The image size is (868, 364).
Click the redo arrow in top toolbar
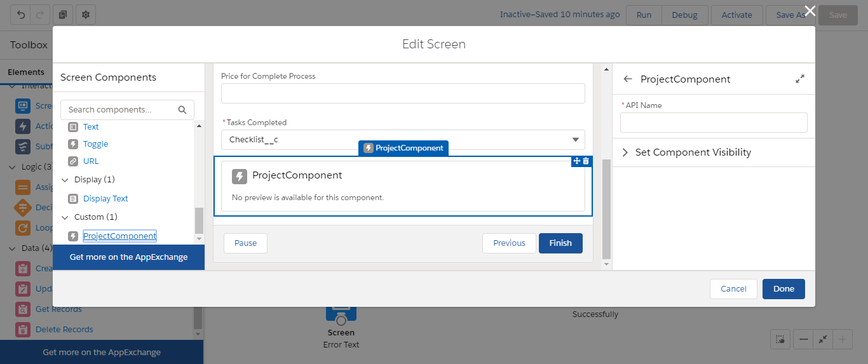click(x=39, y=14)
